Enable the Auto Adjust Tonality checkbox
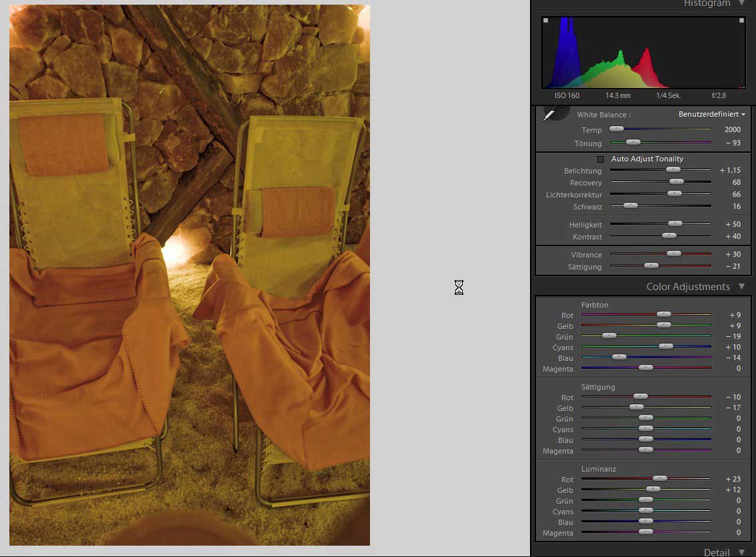 [601, 159]
